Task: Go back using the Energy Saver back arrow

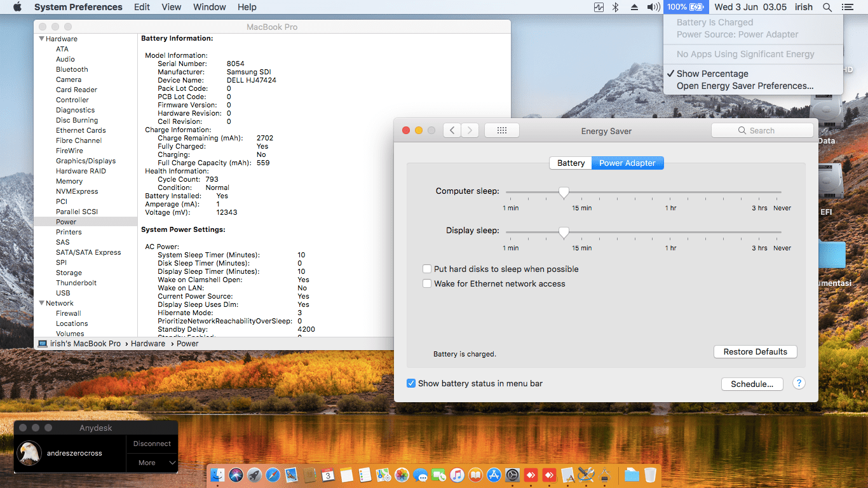Action: coord(452,130)
